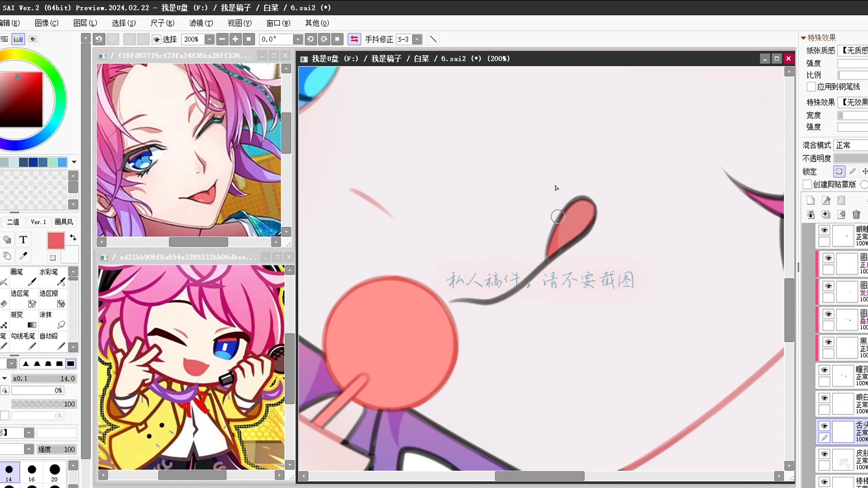Pick the Hand pan tool
This screenshot has width=868, height=488.
pos(7,256)
